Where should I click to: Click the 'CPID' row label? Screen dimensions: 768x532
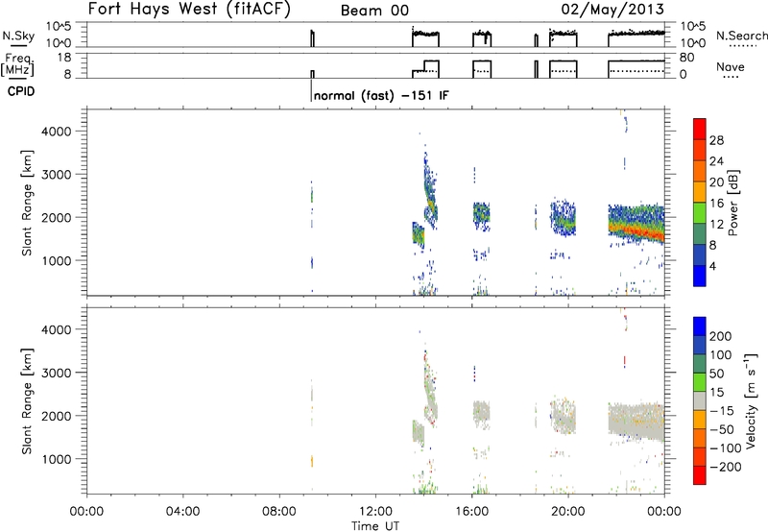click(21, 91)
